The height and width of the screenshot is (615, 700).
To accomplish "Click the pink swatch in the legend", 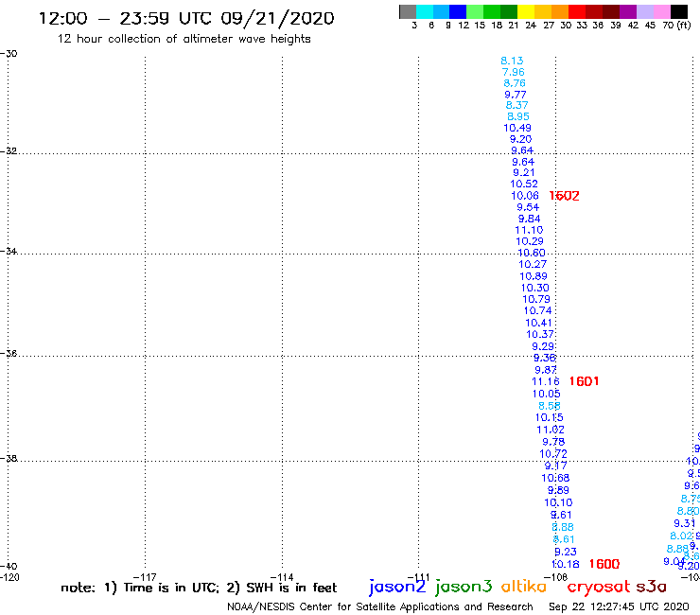I will [x=662, y=11].
